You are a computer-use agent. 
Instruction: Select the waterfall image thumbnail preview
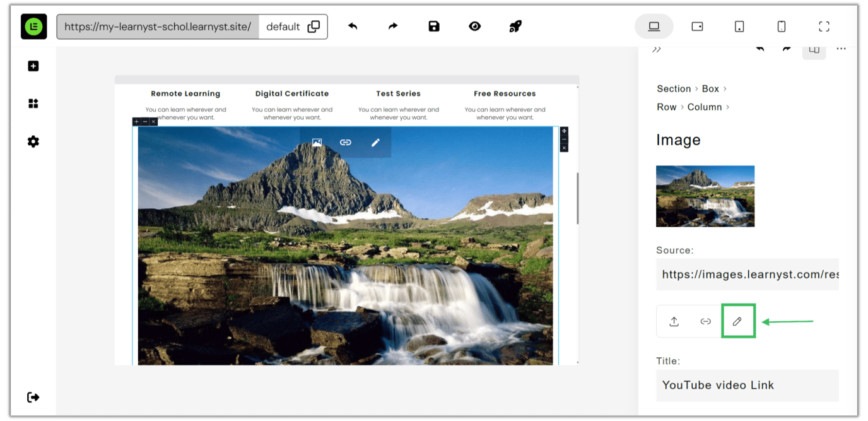(x=705, y=196)
